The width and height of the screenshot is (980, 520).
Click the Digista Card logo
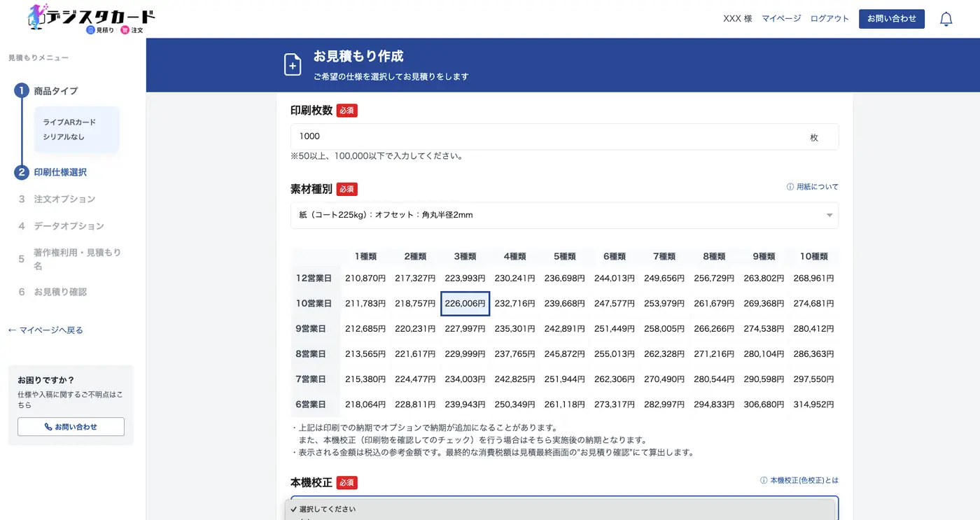point(91,18)
